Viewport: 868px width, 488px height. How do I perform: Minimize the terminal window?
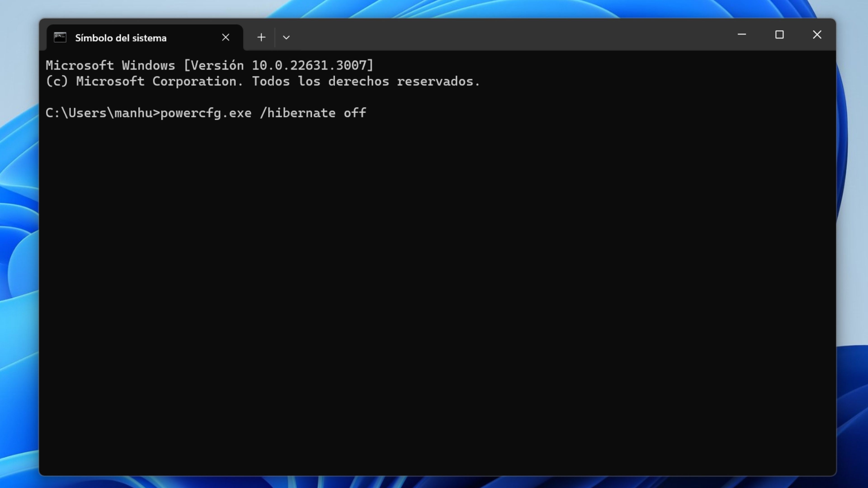point(742,34)
